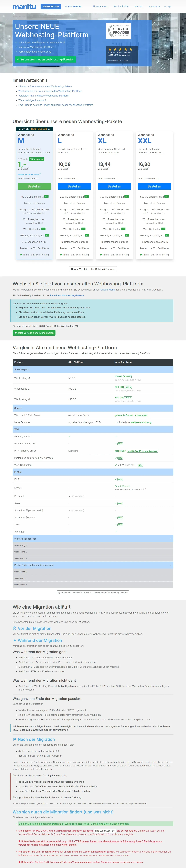186x868 pixels.
Task: Open the Warenkorb shopping cart
Action: tap(154, 6)
